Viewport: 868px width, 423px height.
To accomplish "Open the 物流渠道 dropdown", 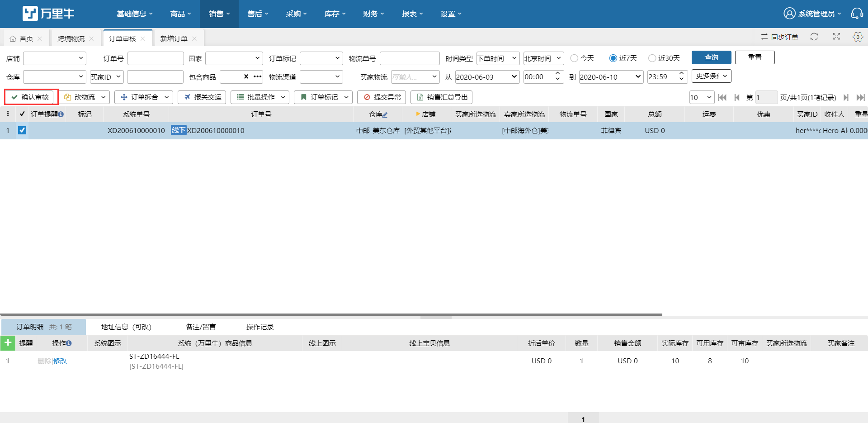I will [x=321, y=76].
